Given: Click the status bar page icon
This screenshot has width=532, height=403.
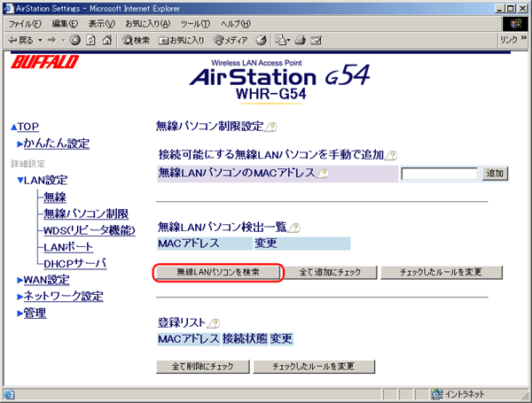Looking at the screenshot, I should pyautogui.click(x=9, y=394).
